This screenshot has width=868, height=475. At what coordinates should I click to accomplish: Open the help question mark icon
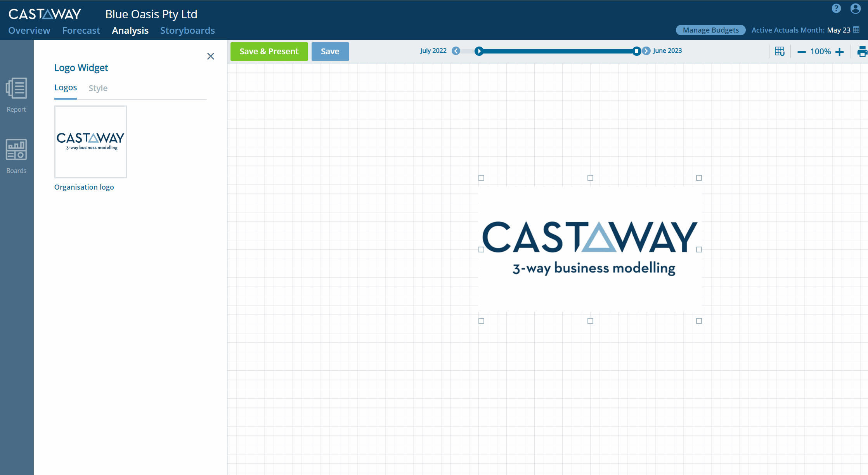pos(836,9)
